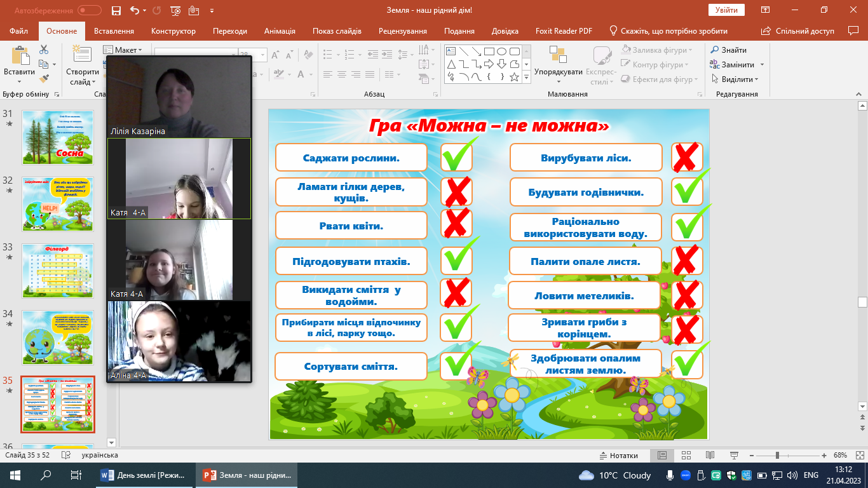Switch to the Вставлення tab
This screenshot has width=868, height=488.
point(114,30)
